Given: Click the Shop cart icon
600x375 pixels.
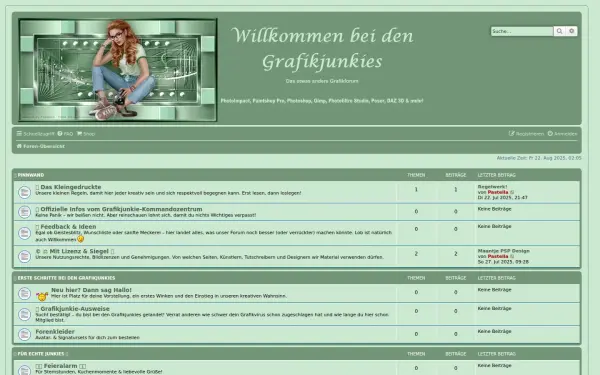Looking at the screenshot, I should coord(79,134).
